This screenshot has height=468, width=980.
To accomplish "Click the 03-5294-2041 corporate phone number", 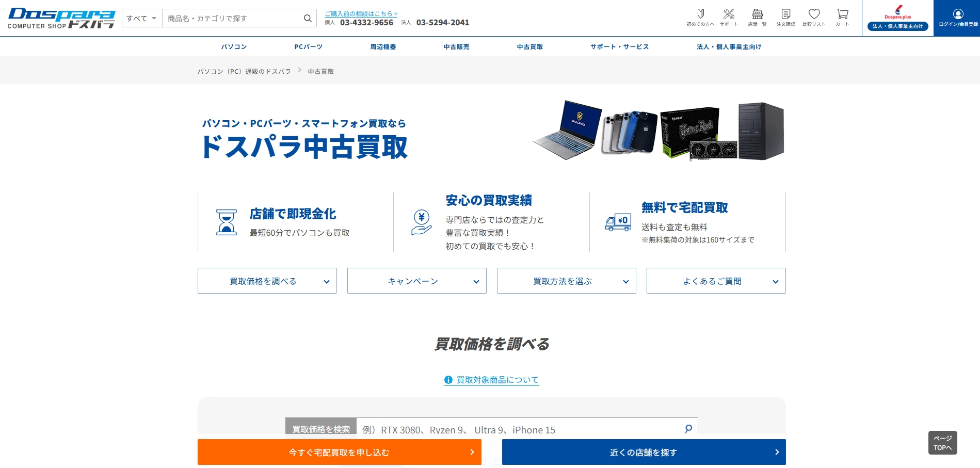I will pos(443,23).
